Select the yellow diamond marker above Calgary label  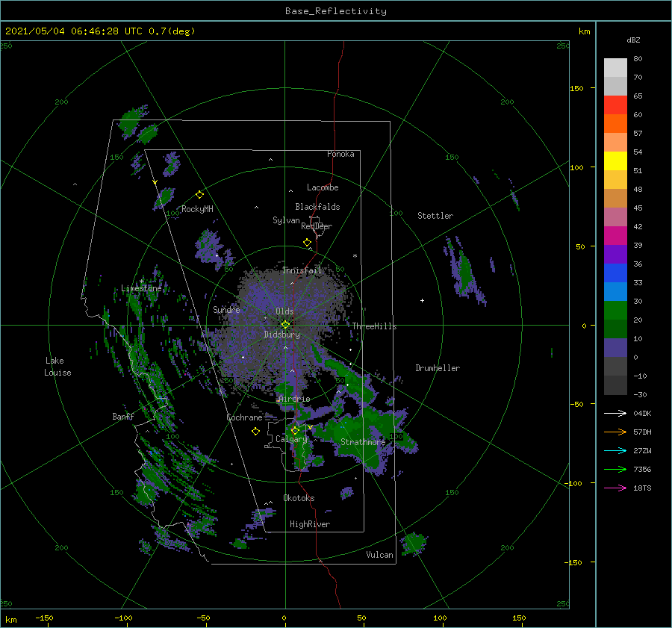tap(295, 430)
